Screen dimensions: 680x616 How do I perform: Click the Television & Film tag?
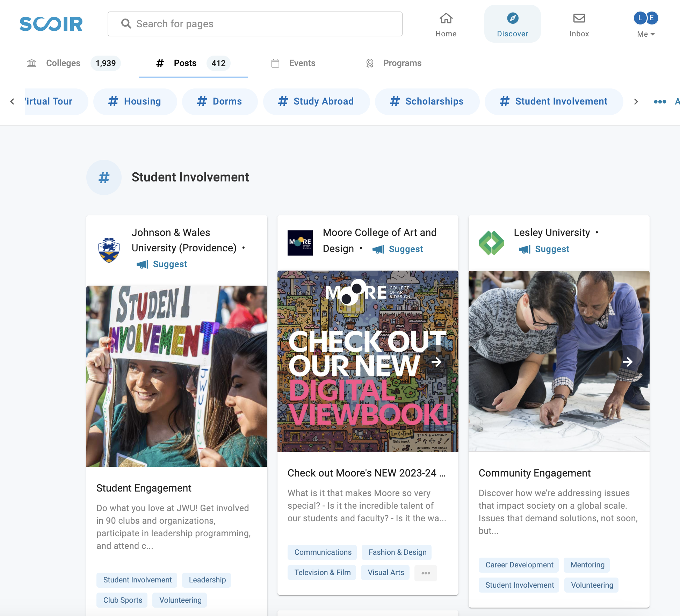(x=322, y=573)
